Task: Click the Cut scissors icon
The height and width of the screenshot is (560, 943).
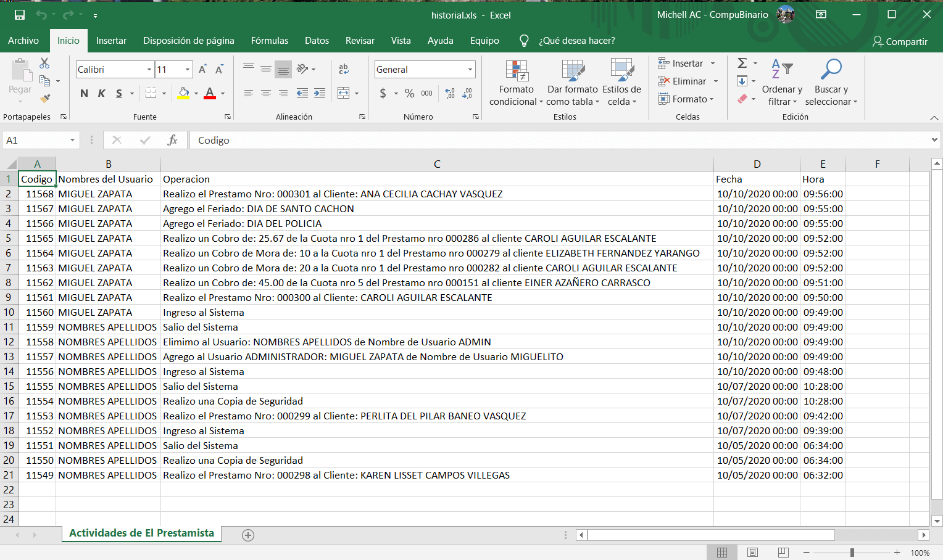Action: click(x=44, y=64)
